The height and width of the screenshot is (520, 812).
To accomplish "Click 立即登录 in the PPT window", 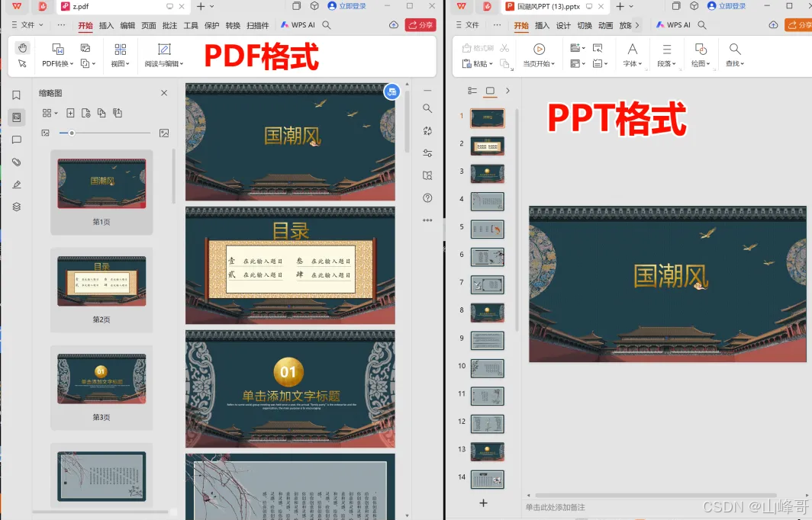I will click(727, 6).
